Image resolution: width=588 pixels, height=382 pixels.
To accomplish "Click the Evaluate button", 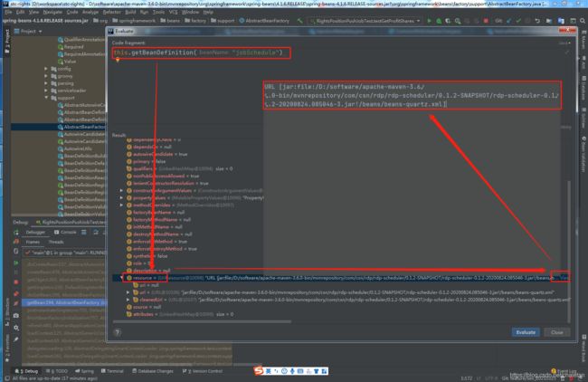I will 526,332.
